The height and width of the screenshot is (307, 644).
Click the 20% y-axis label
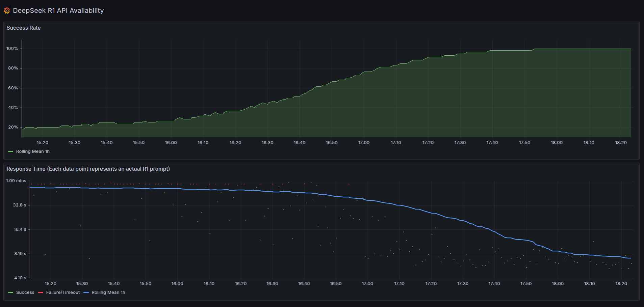click(13, 127)
